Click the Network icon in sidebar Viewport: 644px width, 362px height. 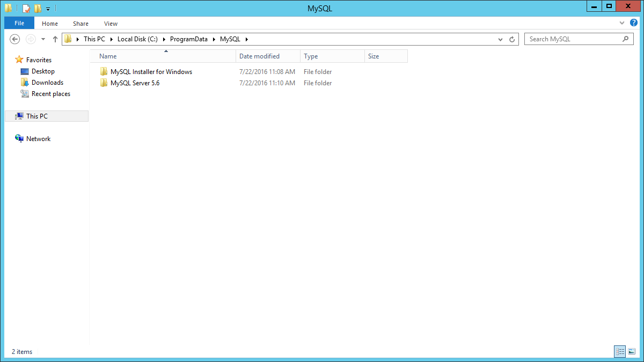(x=19, y=138)
